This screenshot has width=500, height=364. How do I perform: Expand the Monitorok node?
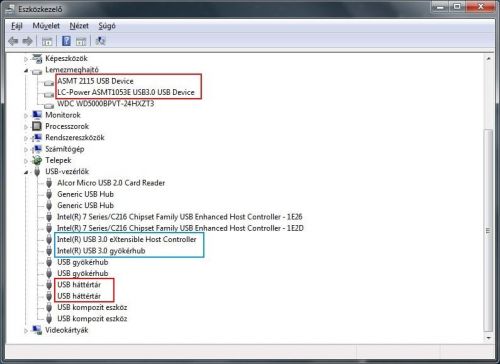coord(26,116)
